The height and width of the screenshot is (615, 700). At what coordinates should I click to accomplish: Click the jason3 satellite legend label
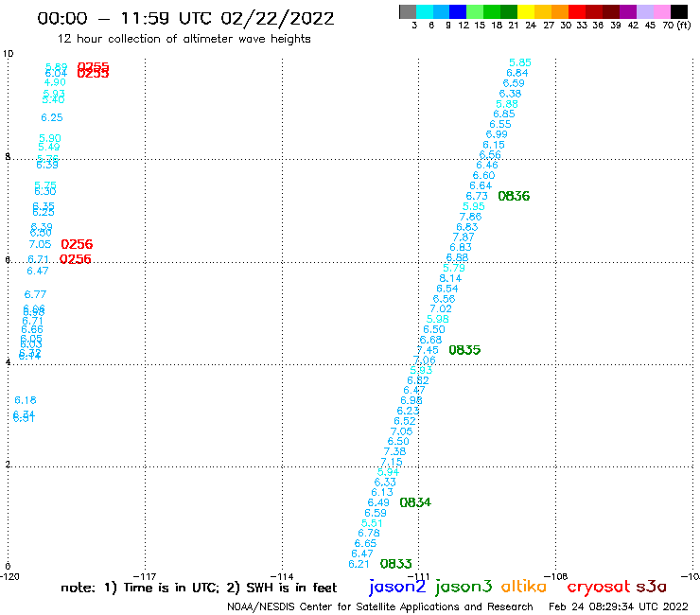tap(463, 587)
